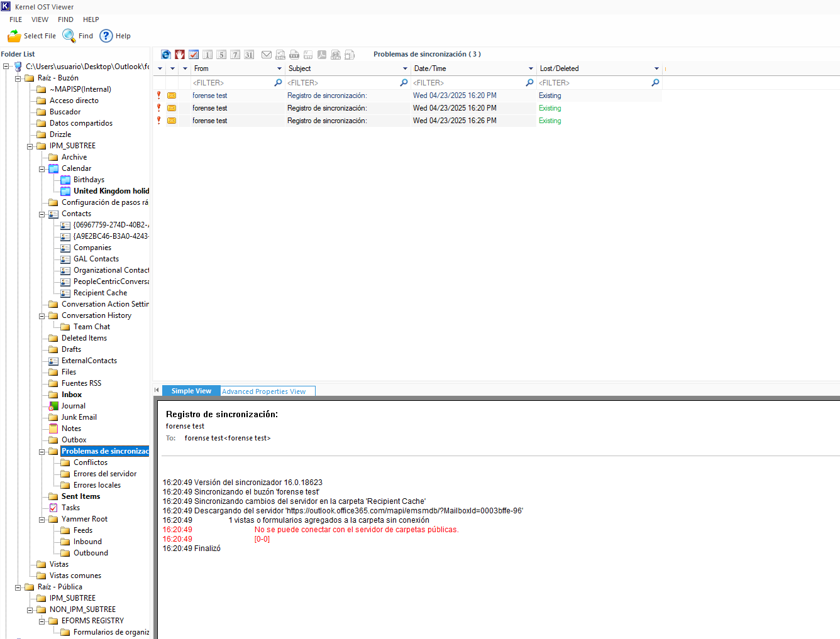Click the RTF export icon
This screenshot has width=840, height=639.
click(308, 55)
